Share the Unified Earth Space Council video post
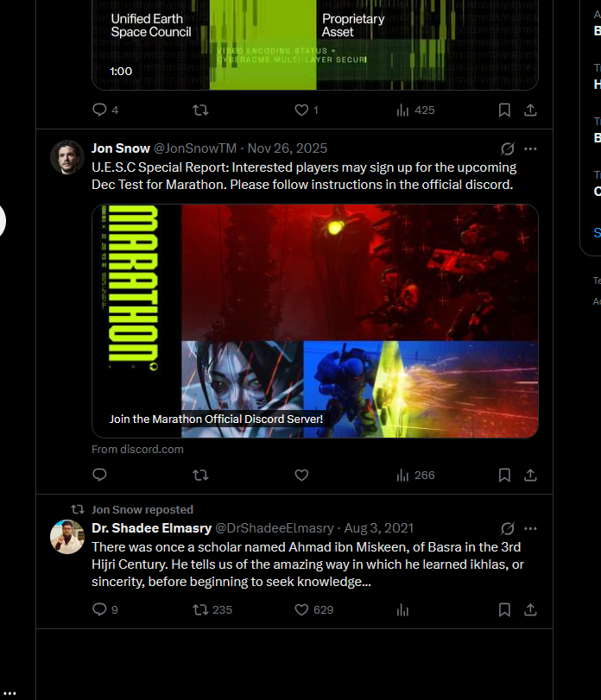This screenshot has height=700, width=601. 530,110
